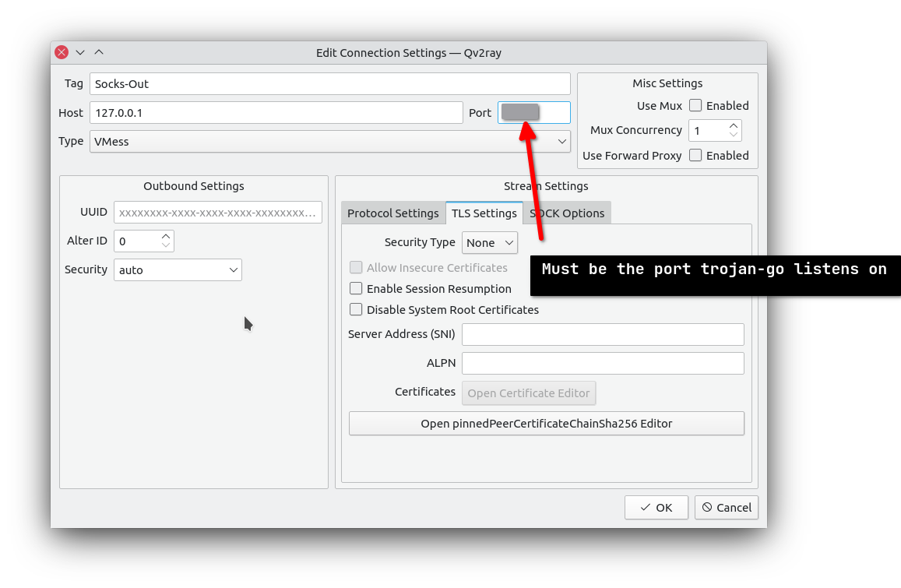Check Disable System Root Certificates
Viewport: 901px width, 588px height.
click(x=356, y=309)
